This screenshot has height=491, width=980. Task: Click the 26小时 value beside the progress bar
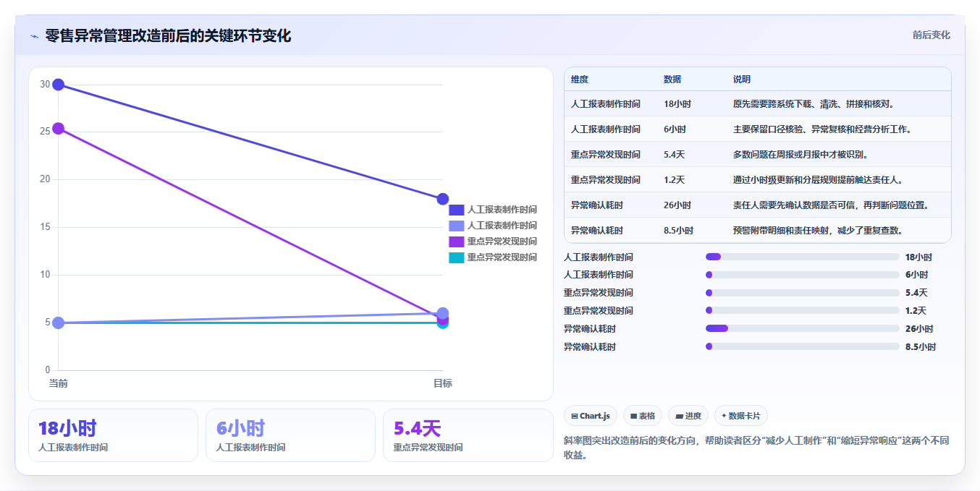tap(919, 329)
